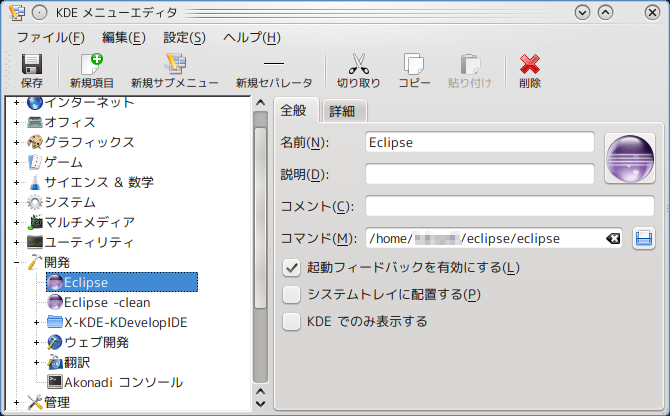Click the globe icon for インターネット
Image resolution: width=670 pixels, height=416 pixels.
(35, 103)
